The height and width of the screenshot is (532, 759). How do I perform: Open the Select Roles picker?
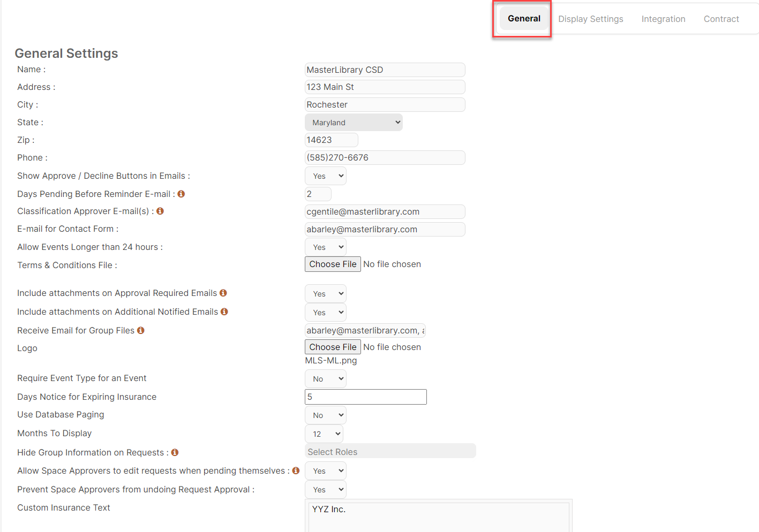coord(390,451)
